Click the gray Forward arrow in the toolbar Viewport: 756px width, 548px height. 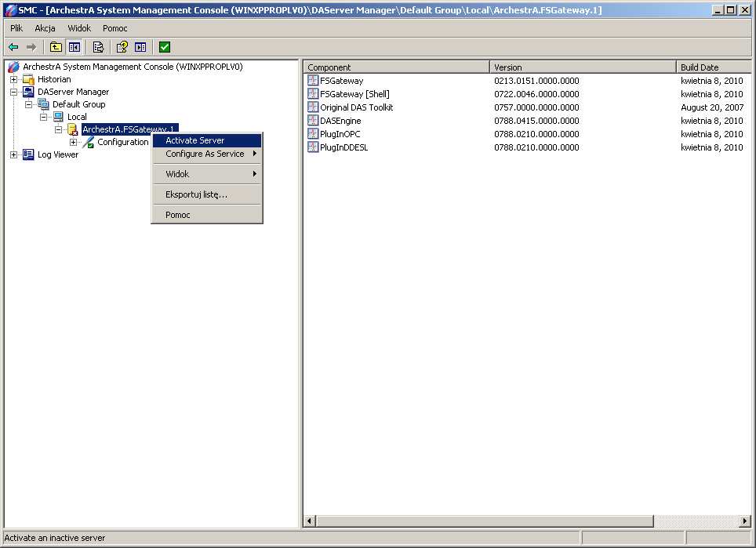point(31,47)
